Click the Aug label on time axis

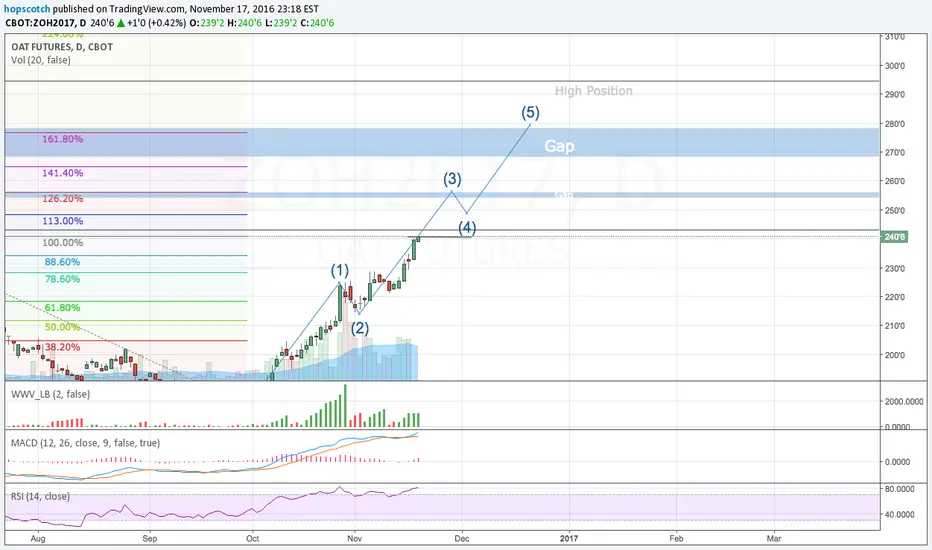pyautogui.click(x=38, y=539)
